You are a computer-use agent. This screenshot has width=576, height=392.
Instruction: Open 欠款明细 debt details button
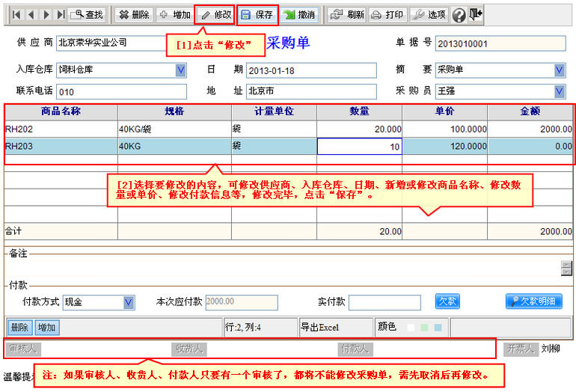[533, 301]
